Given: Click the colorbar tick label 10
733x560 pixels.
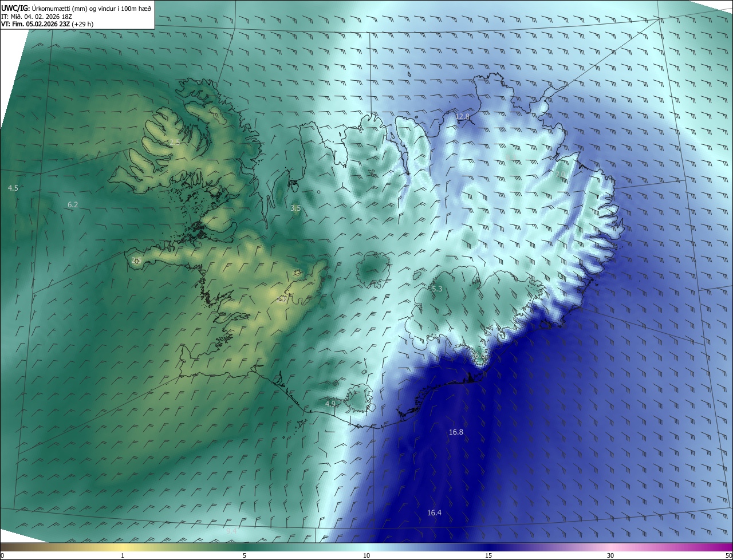Looking at the screenshot, I should click(x=366, y=555).
